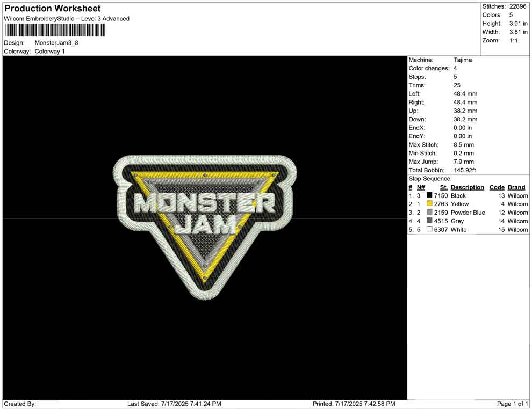Click the design name MonsterJam3_8
532x409 pixels.
(56, 43)
